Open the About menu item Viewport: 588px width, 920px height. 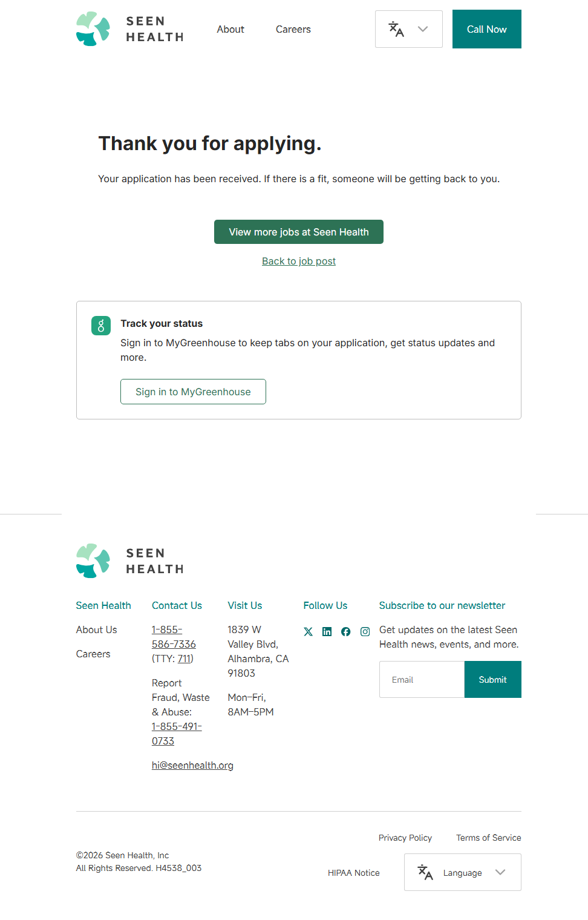(x=230, y=29)
